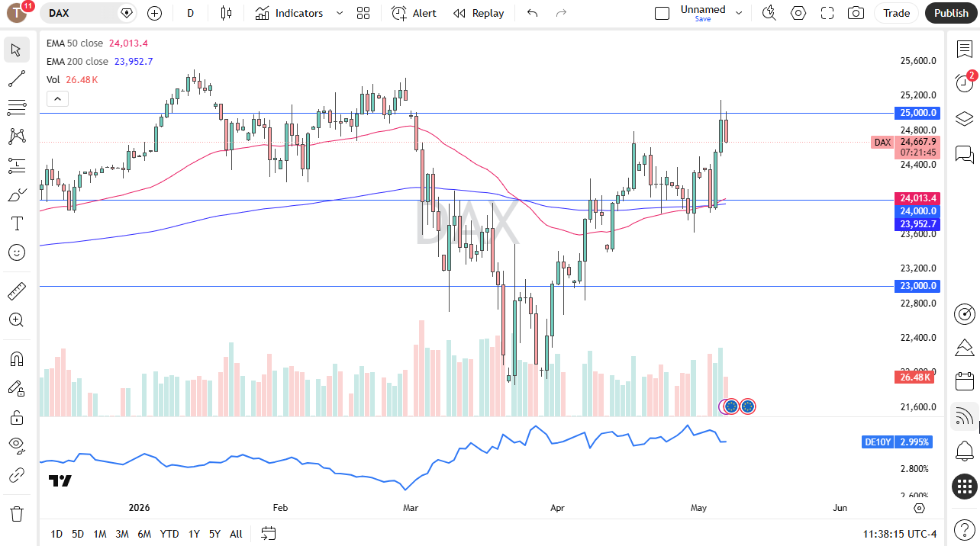Screen dimensions: 980x546
Task: Select the 1M date range
Action: pos(100,534)
